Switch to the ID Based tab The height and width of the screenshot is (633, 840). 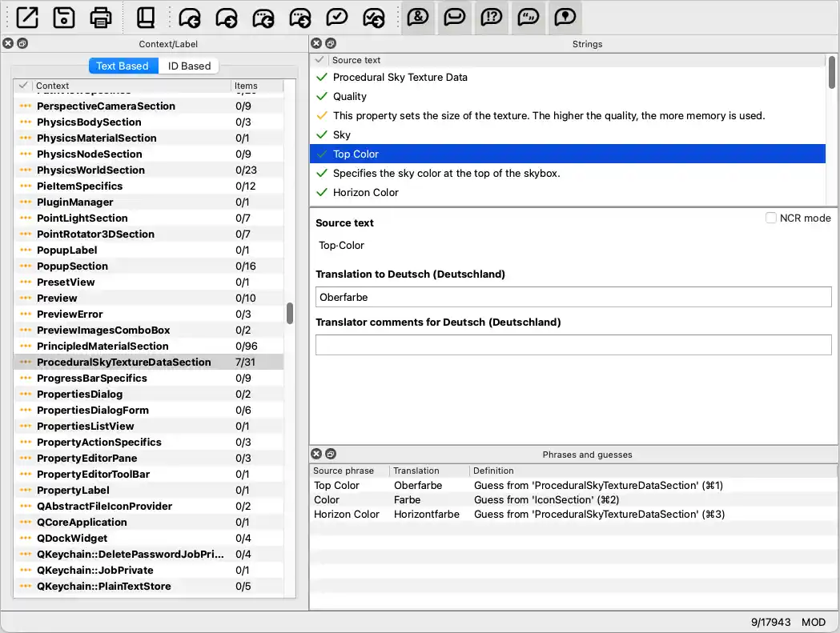coord(189,66)
